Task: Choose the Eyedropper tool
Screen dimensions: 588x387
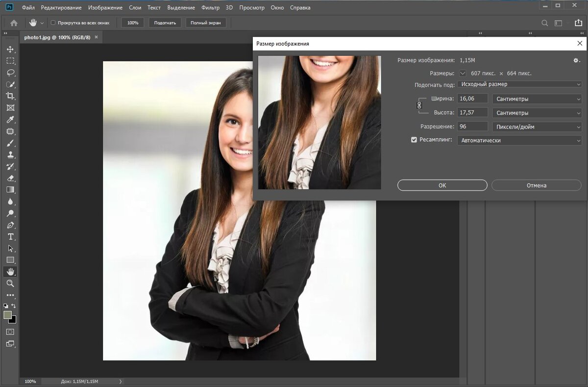Action: point(10,120)
